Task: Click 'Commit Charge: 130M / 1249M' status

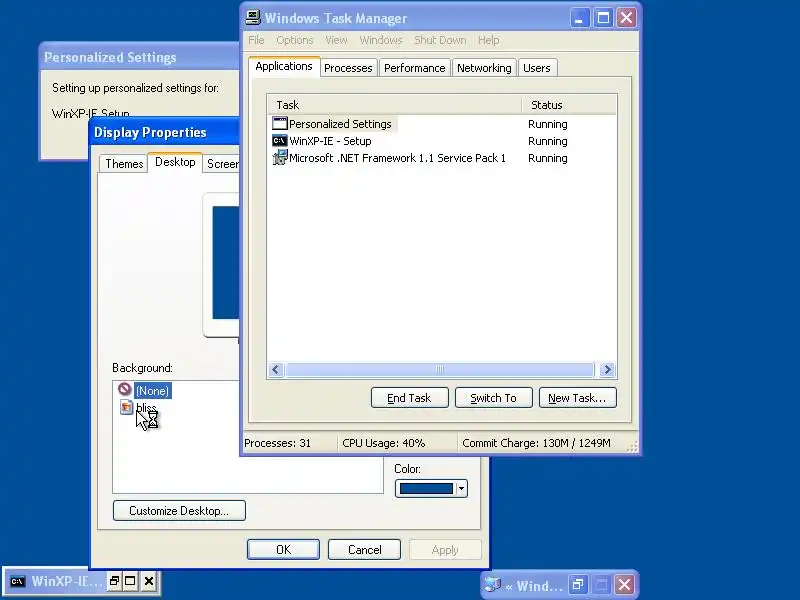Action: pos(536,443)
